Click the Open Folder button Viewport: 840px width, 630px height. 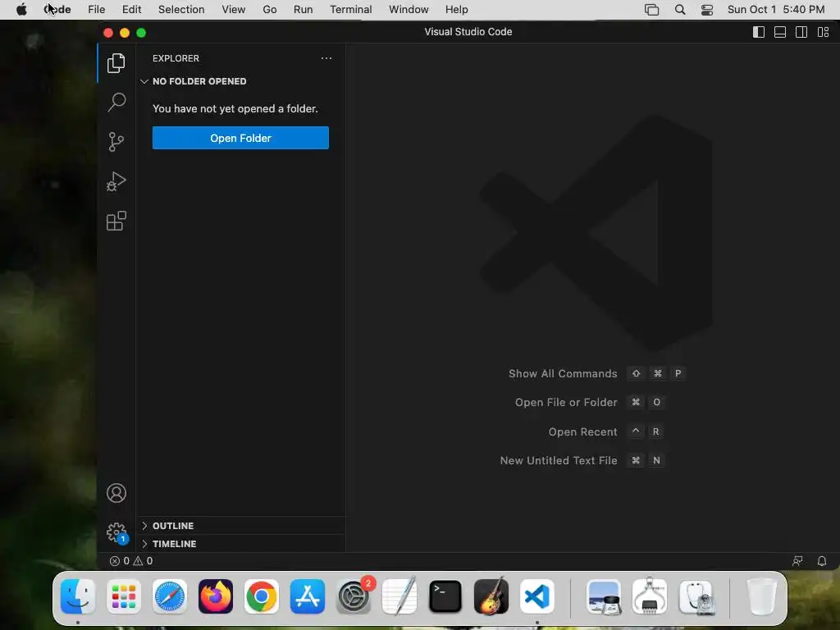pyautogui.click(x=240, y=138)
